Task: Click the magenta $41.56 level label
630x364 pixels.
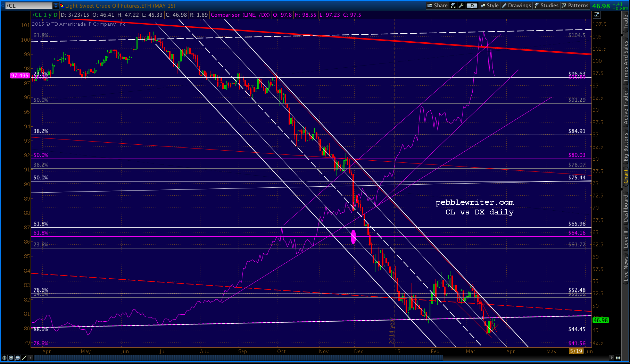Action: point(577,344)
